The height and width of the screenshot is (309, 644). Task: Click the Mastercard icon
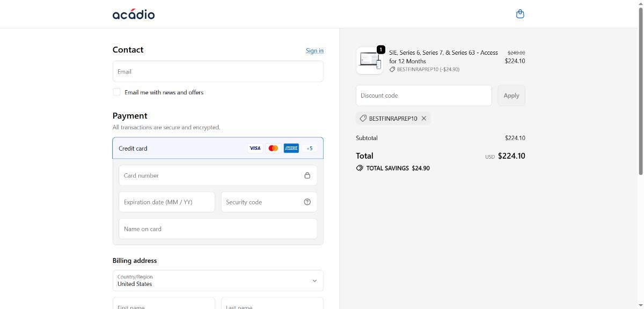[273, 148]
